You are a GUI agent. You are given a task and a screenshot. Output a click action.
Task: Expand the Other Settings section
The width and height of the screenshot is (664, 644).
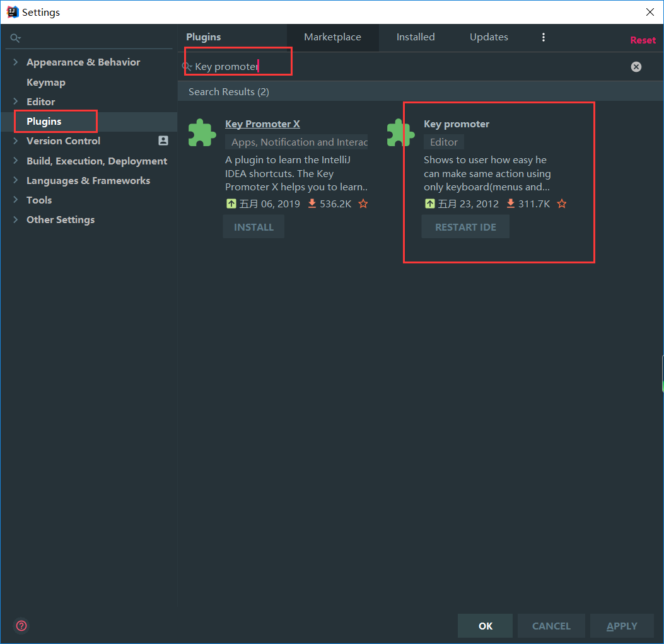click(16, 220)
